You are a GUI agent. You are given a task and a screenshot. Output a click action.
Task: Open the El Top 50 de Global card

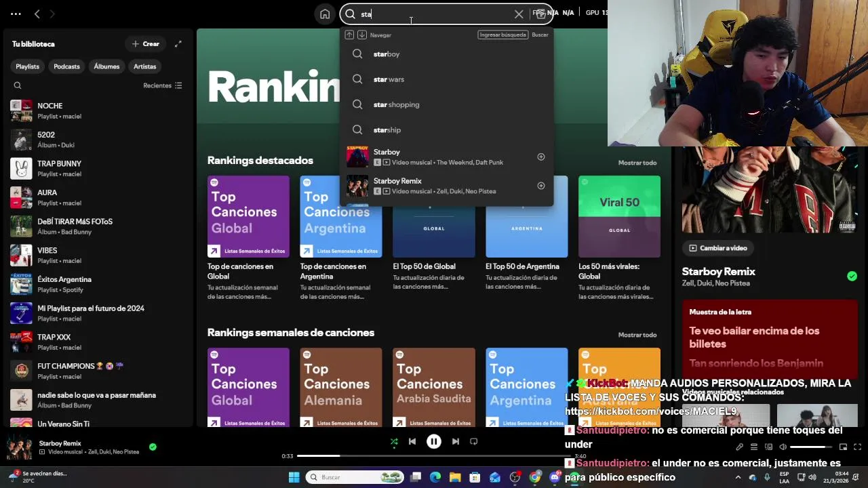coord(434,237)
